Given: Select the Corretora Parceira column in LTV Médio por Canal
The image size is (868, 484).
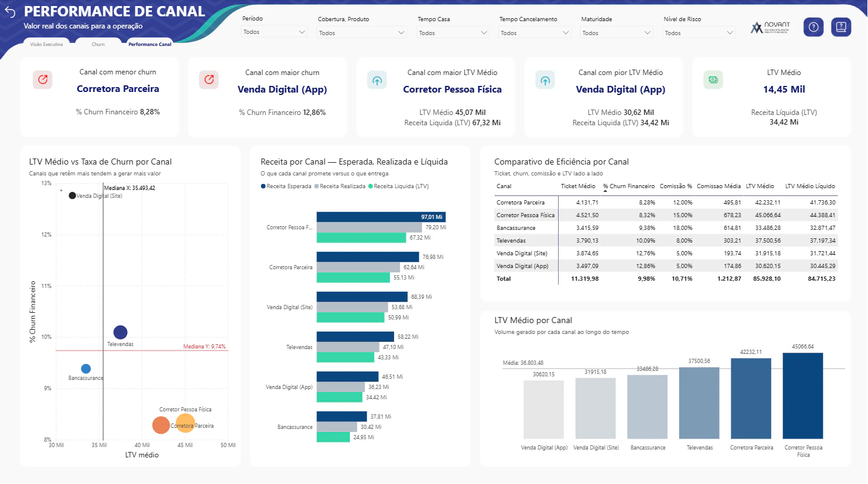Looking at the screenshot, I should pyautogui.click(x=751, y=399).
